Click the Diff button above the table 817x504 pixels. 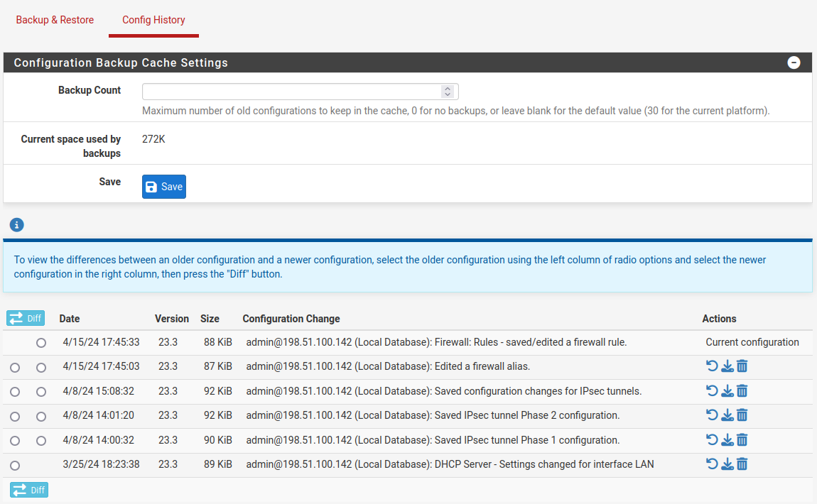[26, 319]
